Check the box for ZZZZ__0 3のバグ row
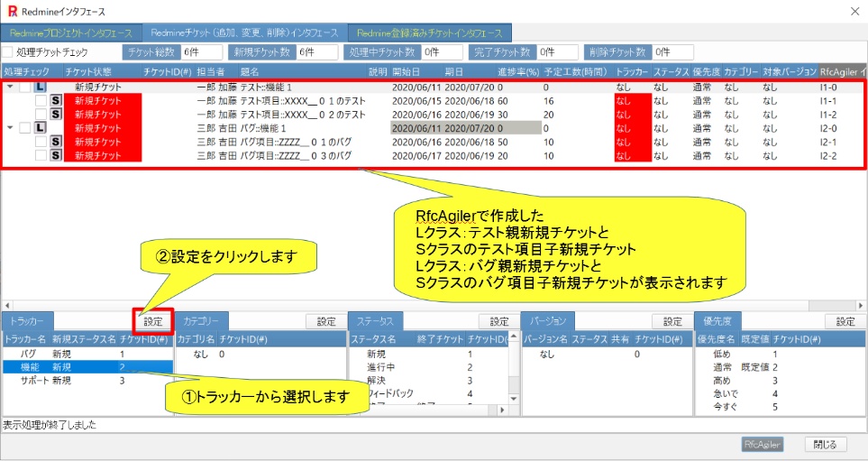This screenshot has height=461, width=868. 41,156
